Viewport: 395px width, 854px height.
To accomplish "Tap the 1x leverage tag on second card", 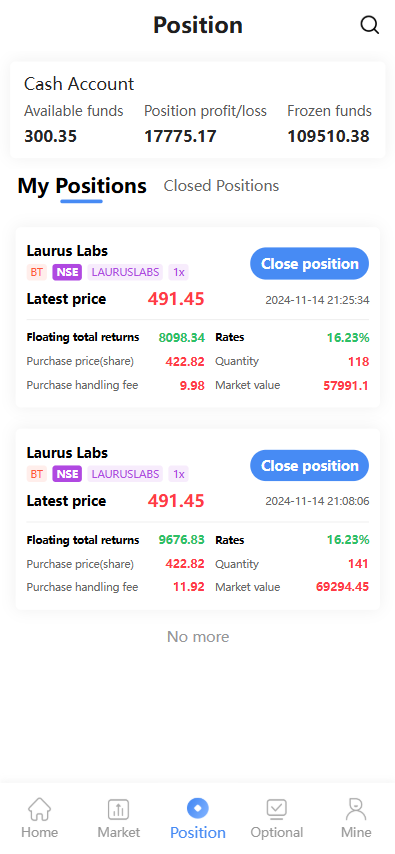I will (x=179, y=474).
